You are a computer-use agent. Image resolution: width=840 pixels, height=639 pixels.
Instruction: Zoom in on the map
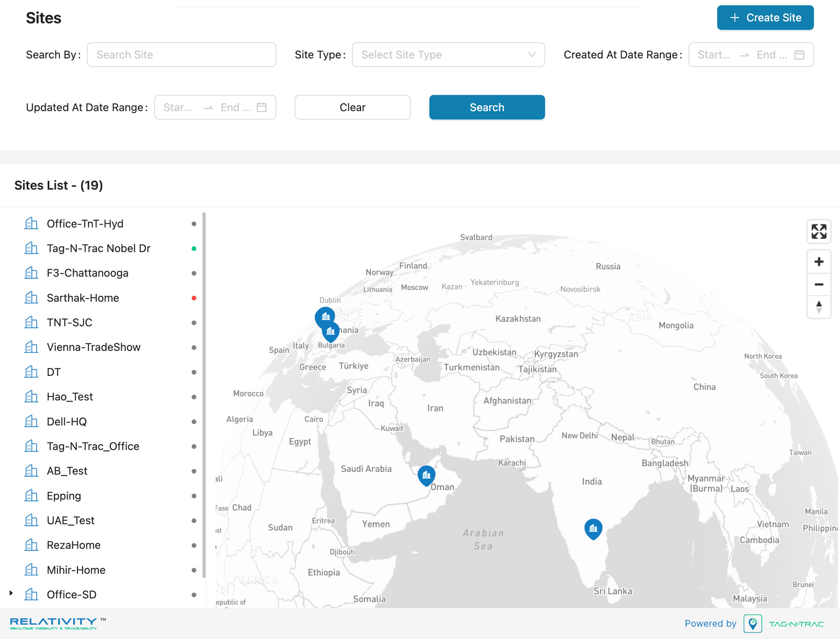(x=819, y=262)
